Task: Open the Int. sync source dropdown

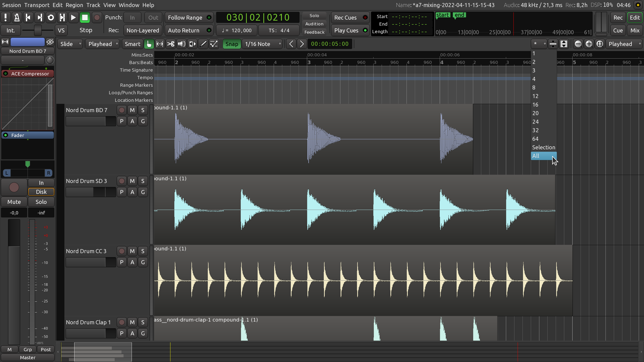Action: coord(11,30)
